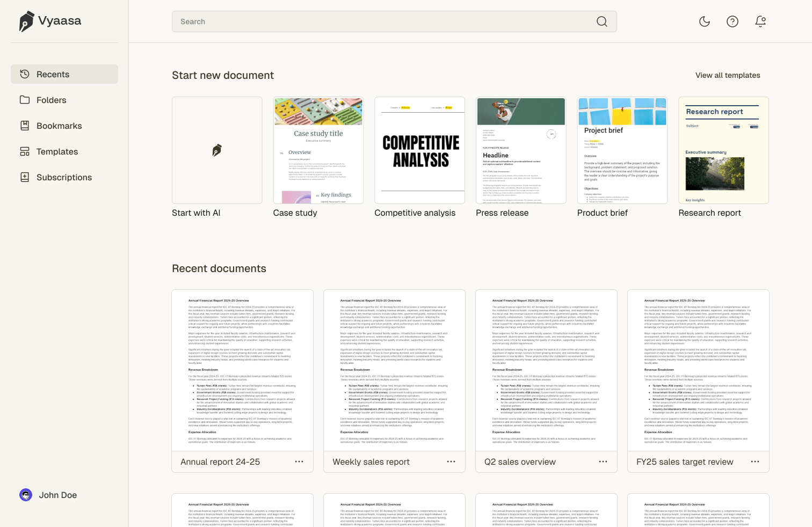Open Templates section

click(64, 151)
